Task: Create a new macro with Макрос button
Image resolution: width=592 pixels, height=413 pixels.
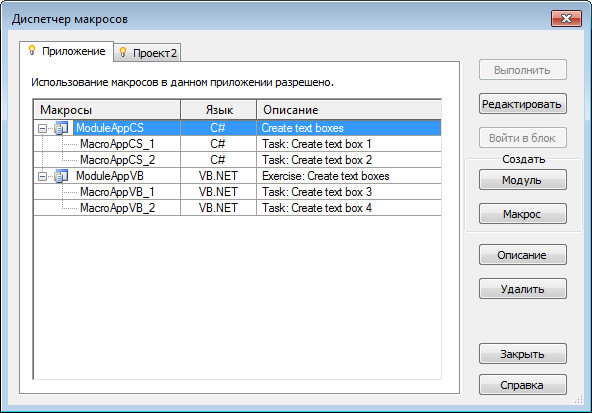Action: coord(523,214)
